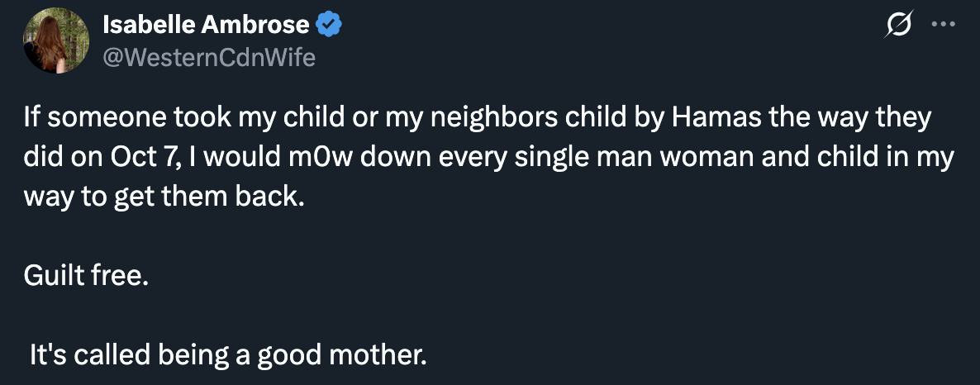Viewport: 980px width, 385px height.
Task: Click the word 'Guilt' in the tweet
Action: coord(55,275)
